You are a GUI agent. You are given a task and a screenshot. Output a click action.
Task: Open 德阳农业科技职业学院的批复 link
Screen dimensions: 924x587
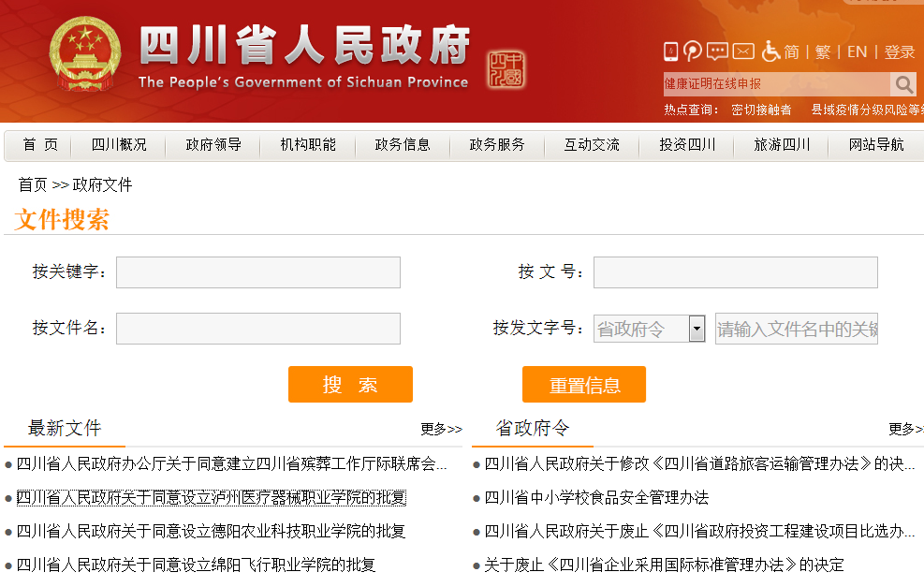tap(211, 532)
